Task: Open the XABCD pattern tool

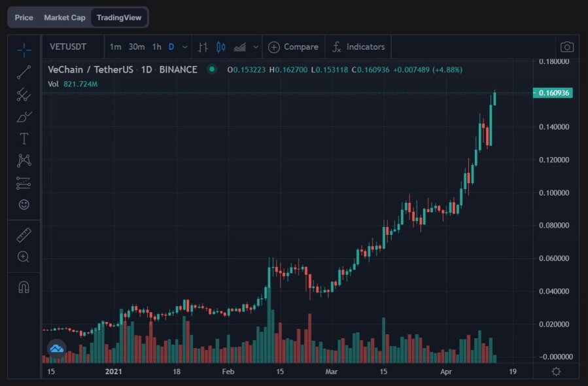Action: pyautogui.click(x=24, y=160)
